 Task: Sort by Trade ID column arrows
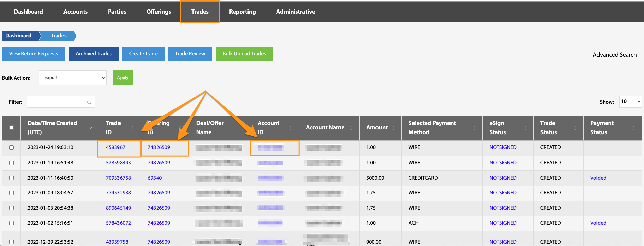pyautogui.click(x=132, y=128)
